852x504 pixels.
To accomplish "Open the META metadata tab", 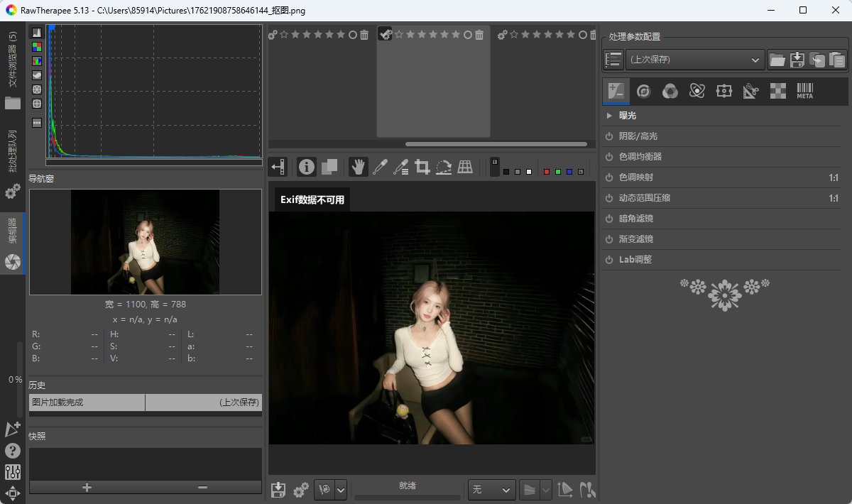I will [x=805, y=91].
